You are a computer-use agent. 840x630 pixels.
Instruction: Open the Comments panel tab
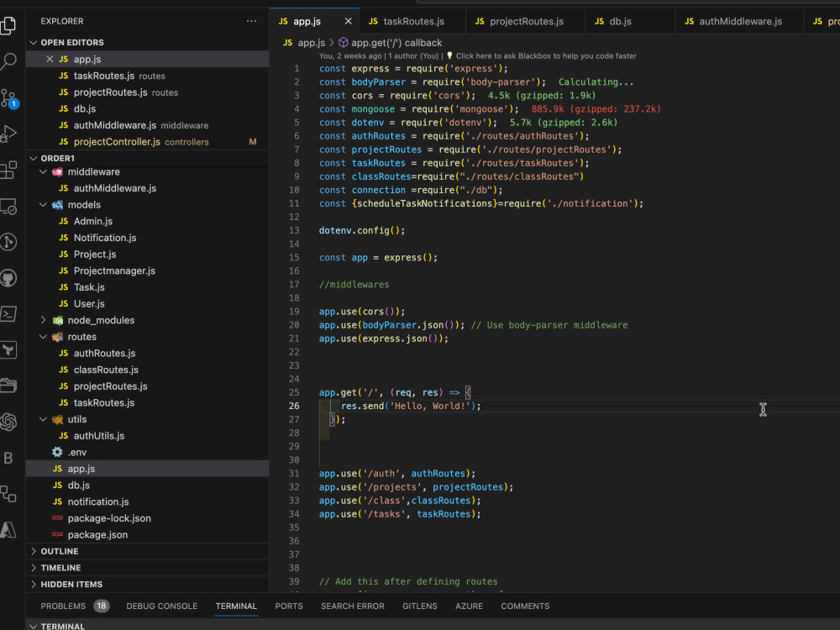525,606
